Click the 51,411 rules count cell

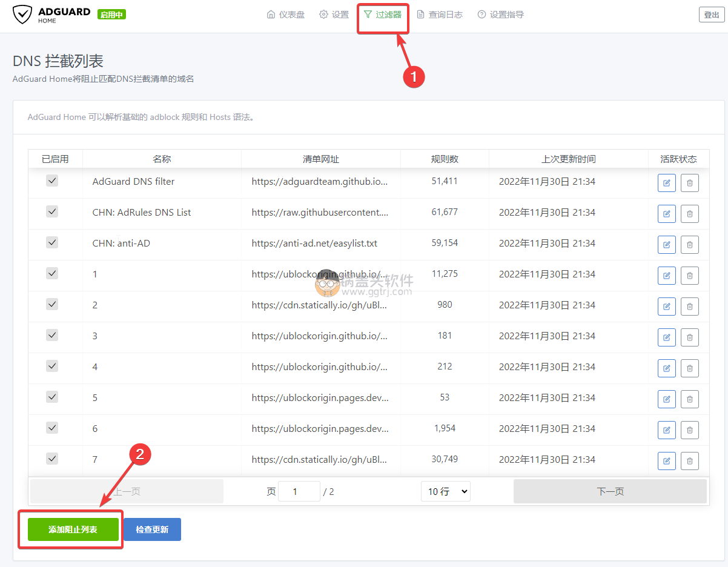[x=445, y=181]
